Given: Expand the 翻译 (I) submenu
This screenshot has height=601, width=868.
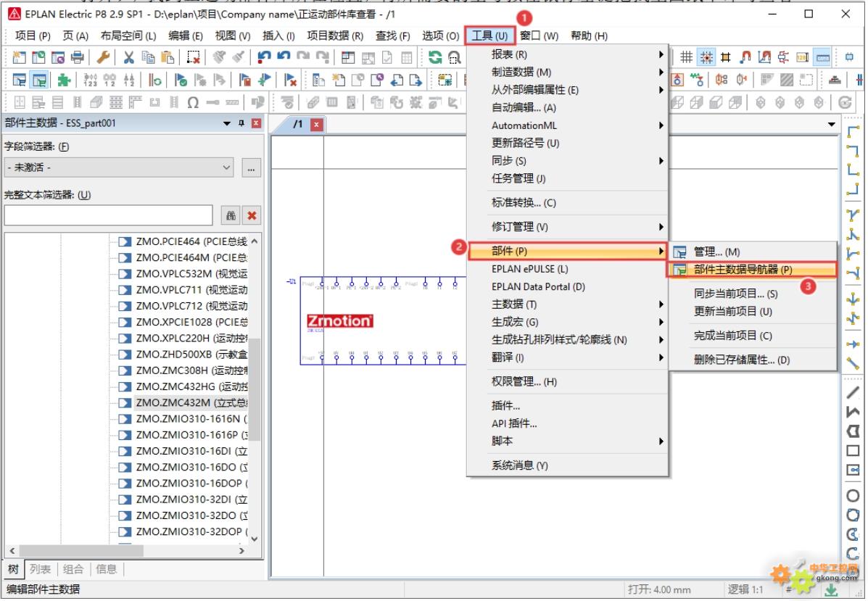Looking at the screenshot, I should pos(568,357).
